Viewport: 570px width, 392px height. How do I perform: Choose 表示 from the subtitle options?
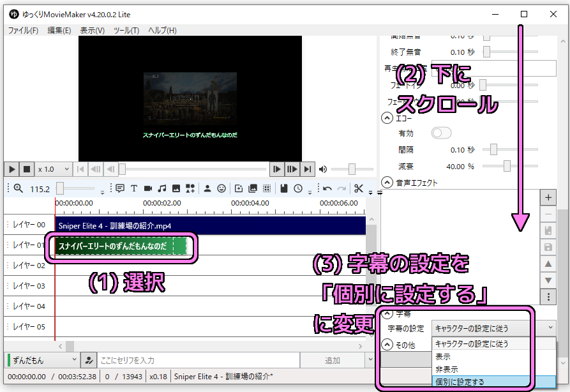pos(493,357)
